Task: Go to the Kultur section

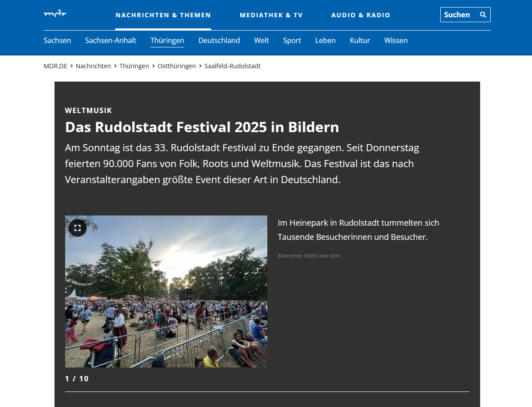Action: pyautogui.click(x=360, y=40)
